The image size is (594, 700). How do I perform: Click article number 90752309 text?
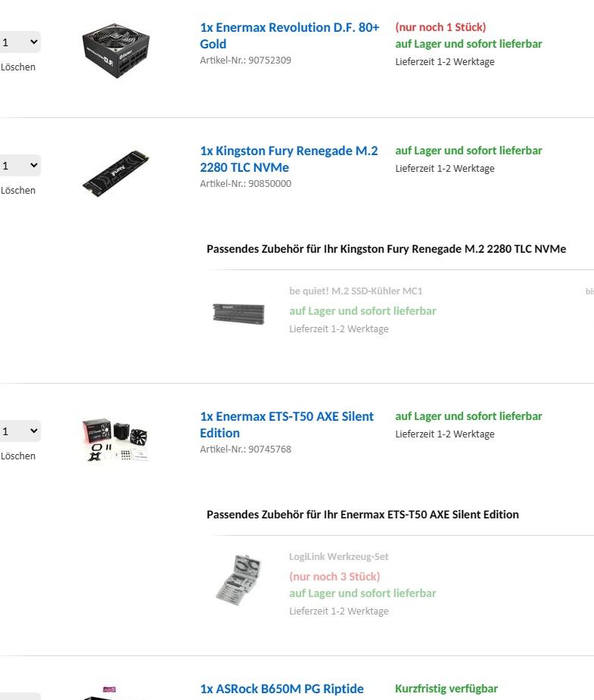[x=245, y=60]
